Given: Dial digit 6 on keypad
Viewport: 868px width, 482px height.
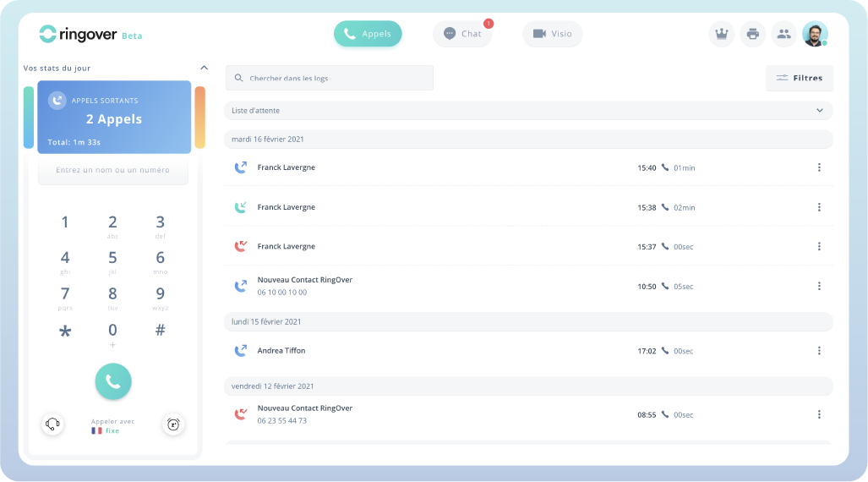Looking at the screenshot, I should point(160,261).
